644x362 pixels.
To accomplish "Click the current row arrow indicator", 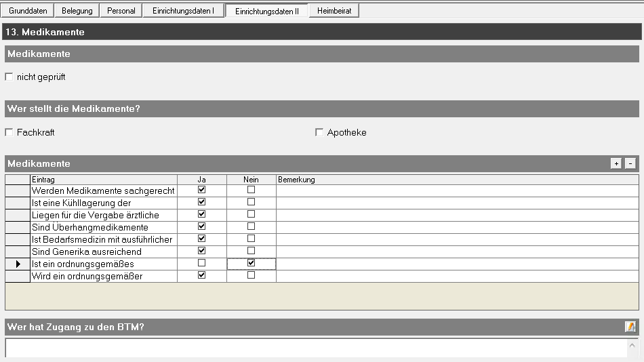I will [x=18, y=264].
